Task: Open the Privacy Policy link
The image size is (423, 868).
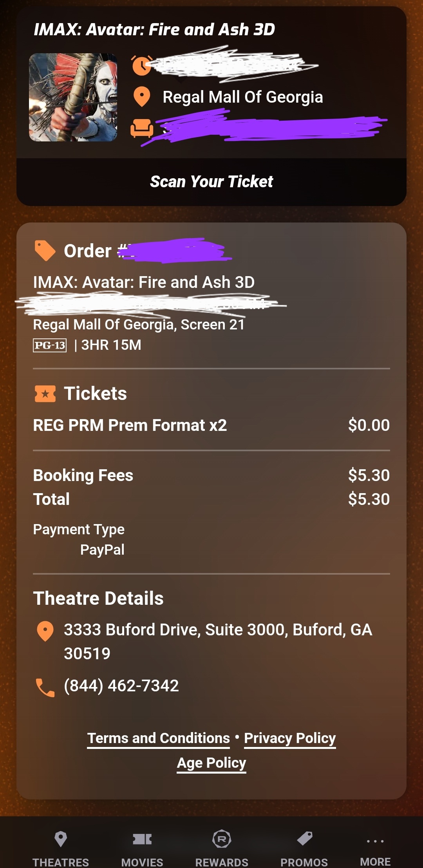Action: 290,738
